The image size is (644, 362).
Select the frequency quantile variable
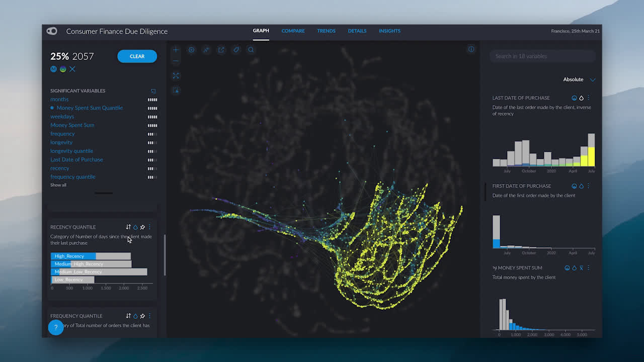(x=72, y=176)
